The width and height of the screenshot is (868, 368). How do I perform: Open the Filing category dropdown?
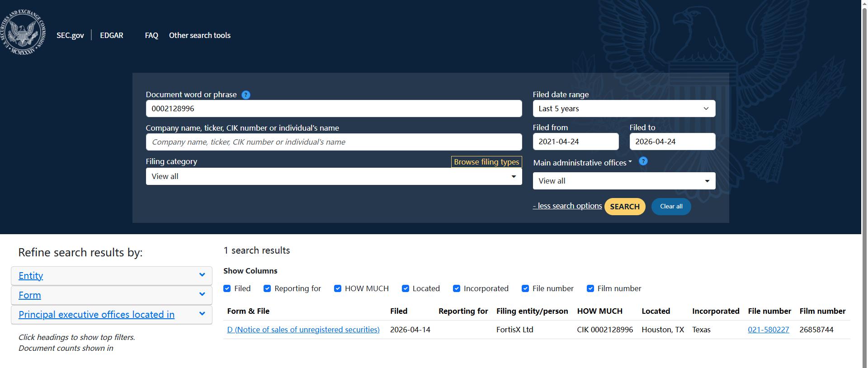click(x=334, y=176)
